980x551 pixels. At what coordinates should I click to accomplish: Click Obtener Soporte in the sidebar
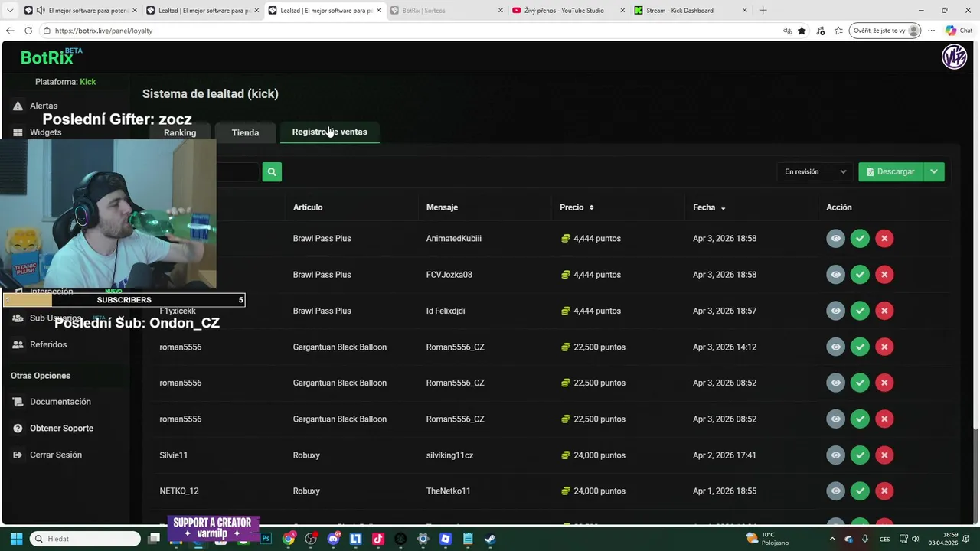point(61,429)
